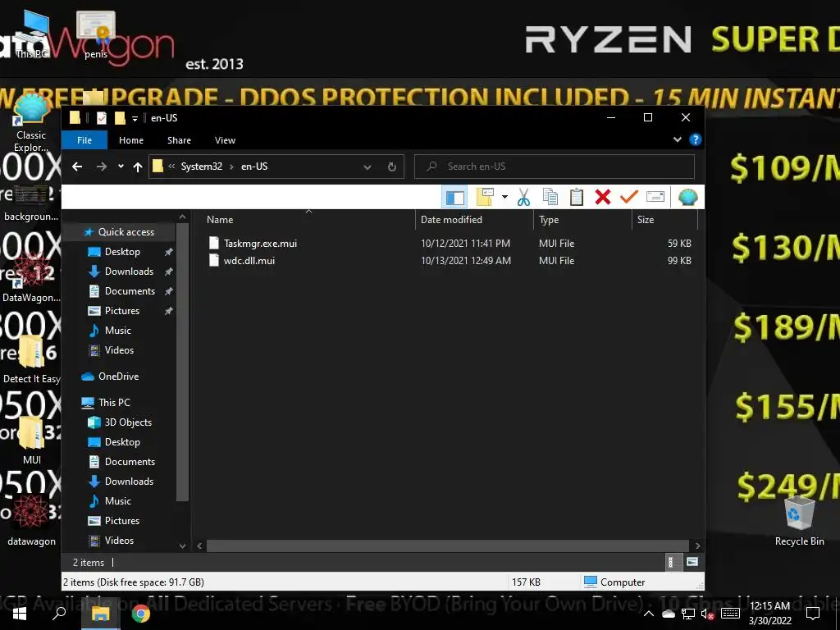Go back with the Back arrow
Viewport: 840px width, 630px height.
click(77, 167)
